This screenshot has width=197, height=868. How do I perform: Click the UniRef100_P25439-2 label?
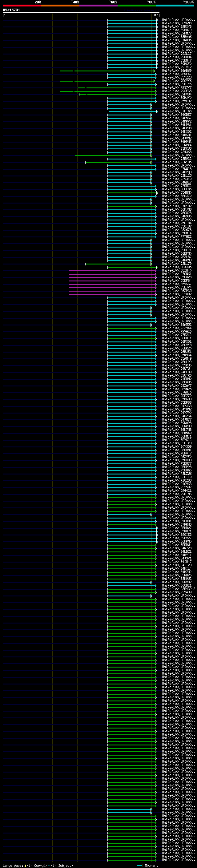pos(179,589)
